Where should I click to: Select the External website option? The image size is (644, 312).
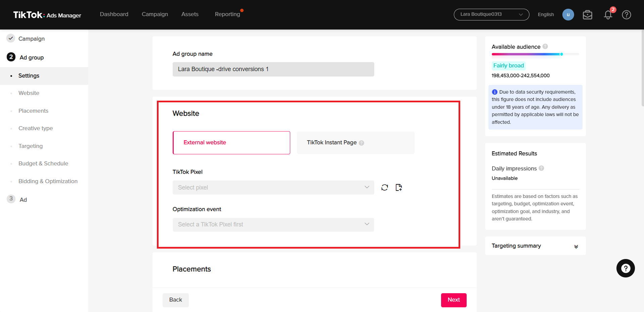click(x=231, y=143)
